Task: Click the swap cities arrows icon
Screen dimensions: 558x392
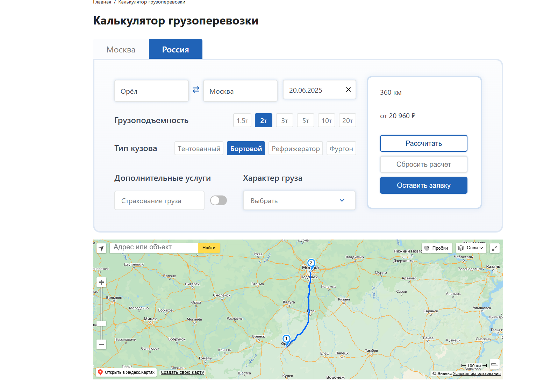Action: tap(196, 90)
